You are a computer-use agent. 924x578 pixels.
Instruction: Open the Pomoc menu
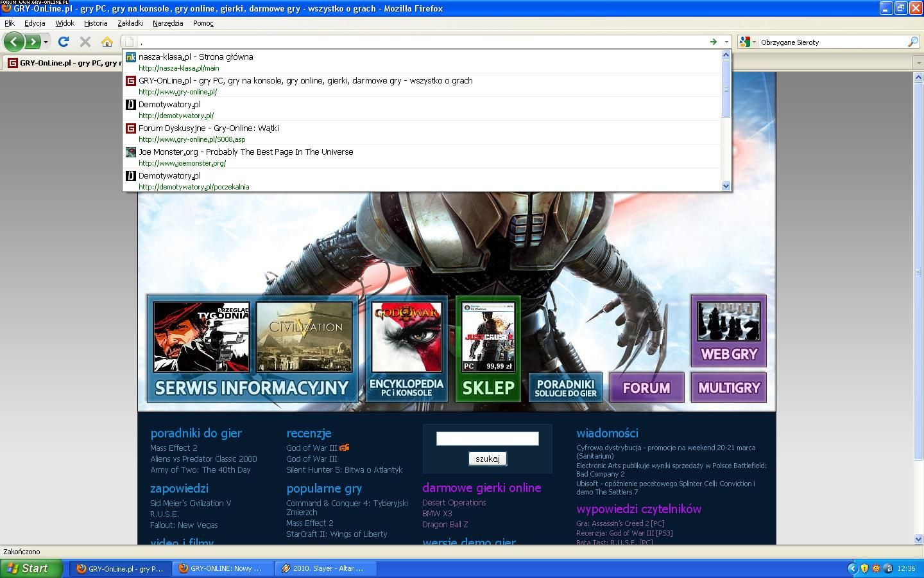(x=203, y=23)
